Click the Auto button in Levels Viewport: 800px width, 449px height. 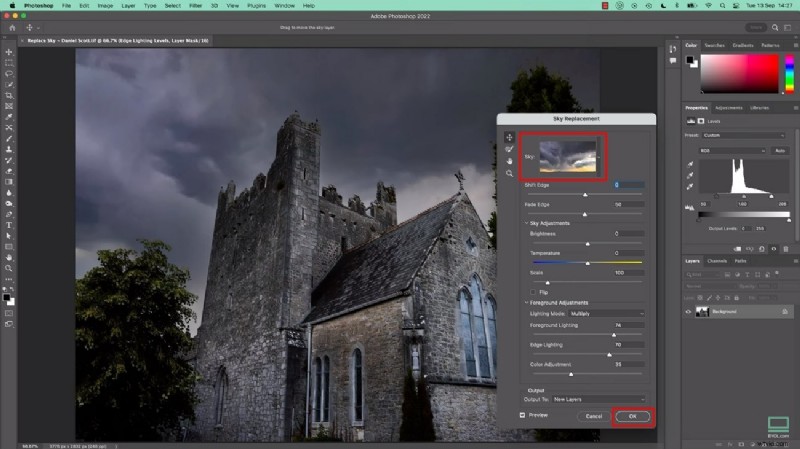[x=780, y=151]
